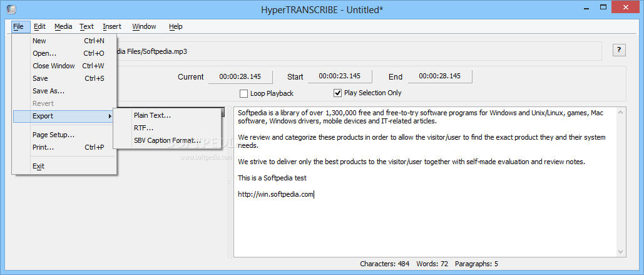Open the help question mark button

619,50
